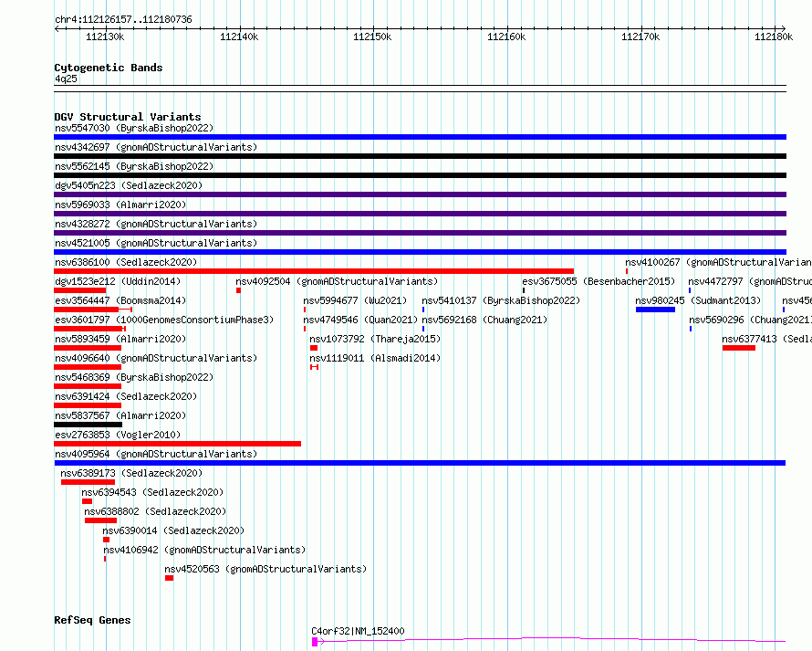Click the 112180k ruler tick label
This screenshot has height=651, width=812.
774,37
